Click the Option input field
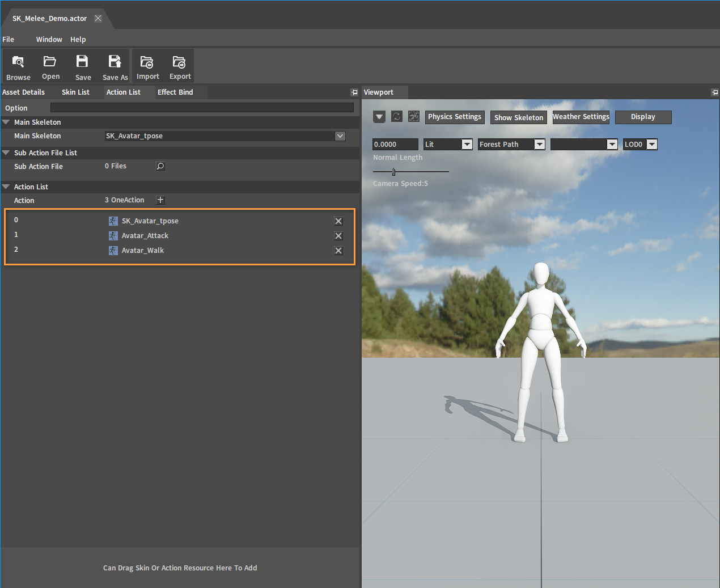Screen dimensions: 720x588 click(x=202, y=108)
